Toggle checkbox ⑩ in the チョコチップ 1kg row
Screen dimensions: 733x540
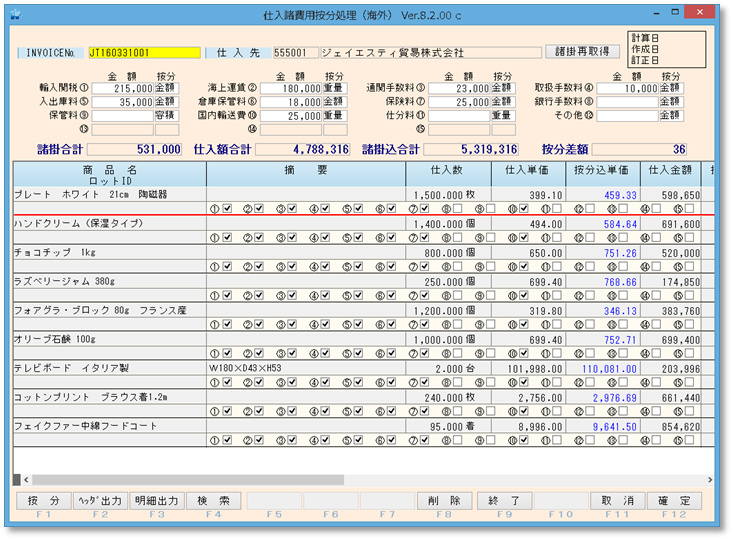click(x=524, y=266)
